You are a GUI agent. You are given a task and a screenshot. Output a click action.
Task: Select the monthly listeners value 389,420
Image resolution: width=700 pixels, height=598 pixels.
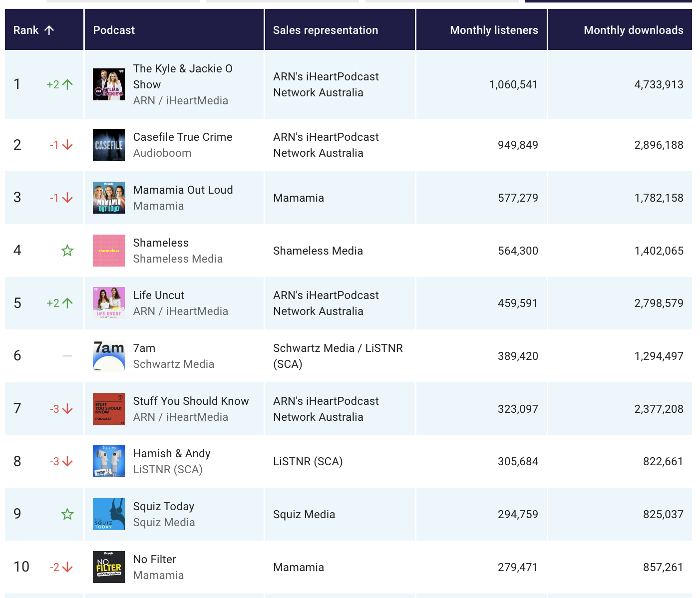(x=518, y=356)
